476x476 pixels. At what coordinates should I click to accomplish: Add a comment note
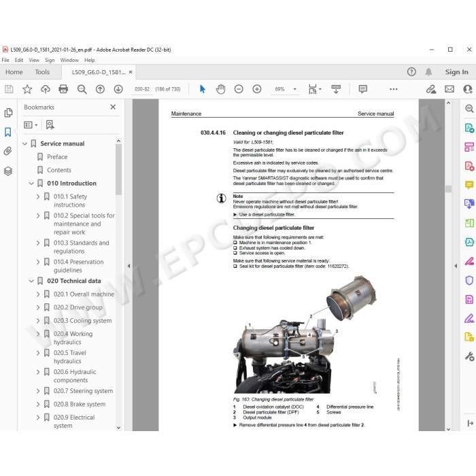[x=362, y=89]
